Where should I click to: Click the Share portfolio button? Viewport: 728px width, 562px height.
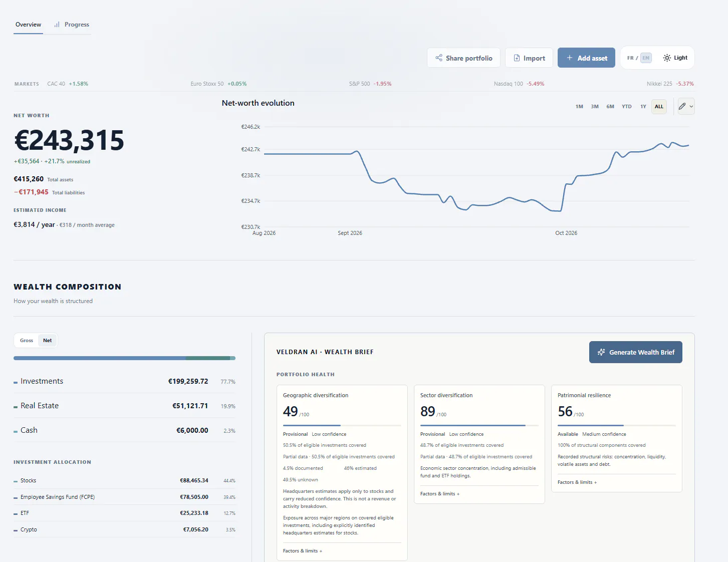click(x=464, y=58)
